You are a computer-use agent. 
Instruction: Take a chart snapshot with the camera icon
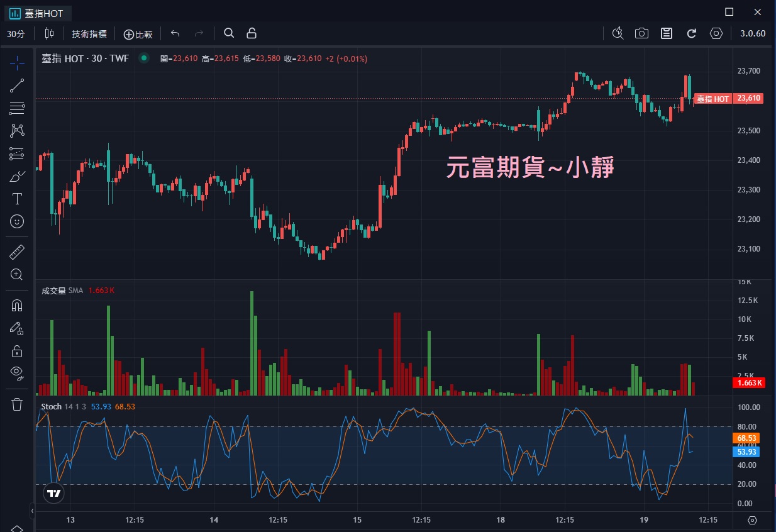pyautogui.click(x=641, y=33)
